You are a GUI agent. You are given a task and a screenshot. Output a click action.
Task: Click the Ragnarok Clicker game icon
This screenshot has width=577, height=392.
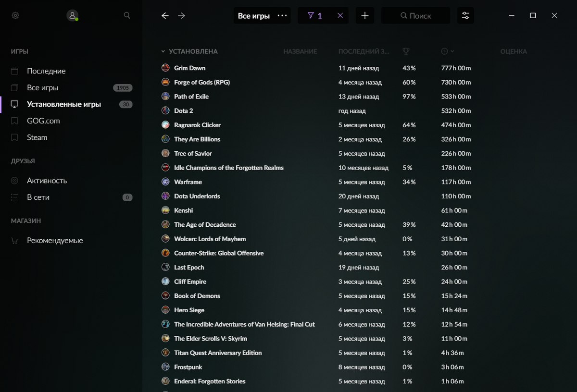coord(165,125)
